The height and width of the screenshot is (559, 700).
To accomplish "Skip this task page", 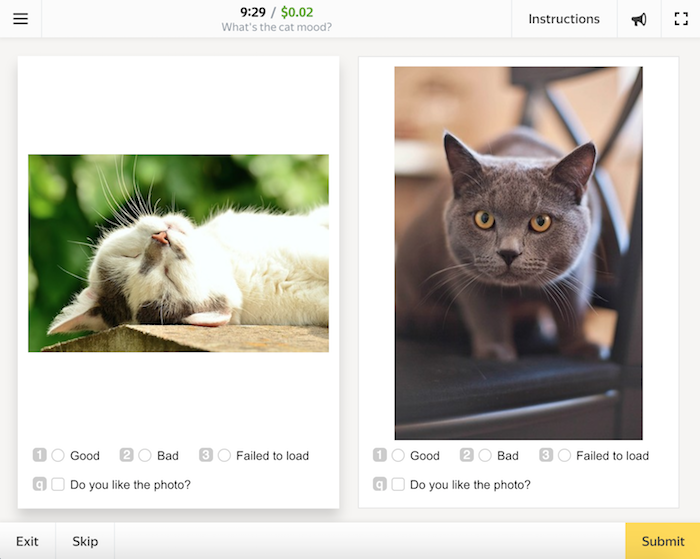I will click(x=85, y=541).
